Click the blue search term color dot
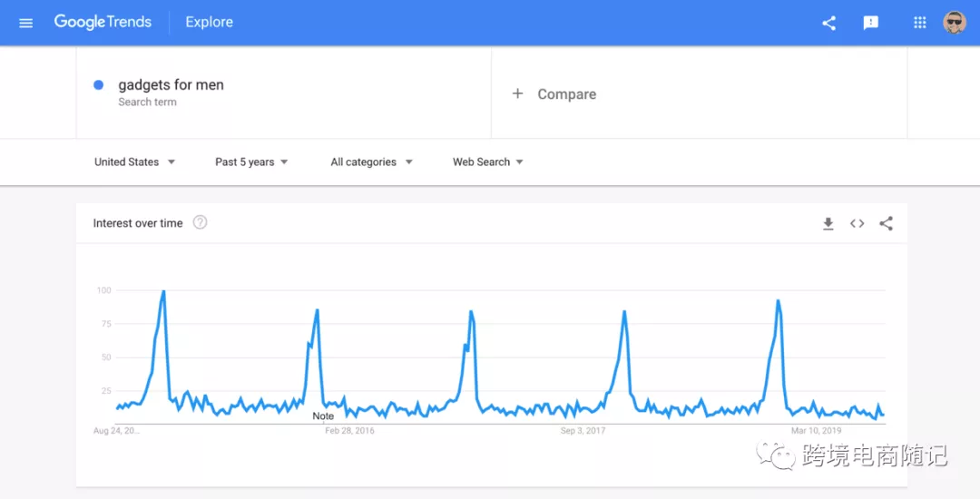 click(x=98, y=85)
